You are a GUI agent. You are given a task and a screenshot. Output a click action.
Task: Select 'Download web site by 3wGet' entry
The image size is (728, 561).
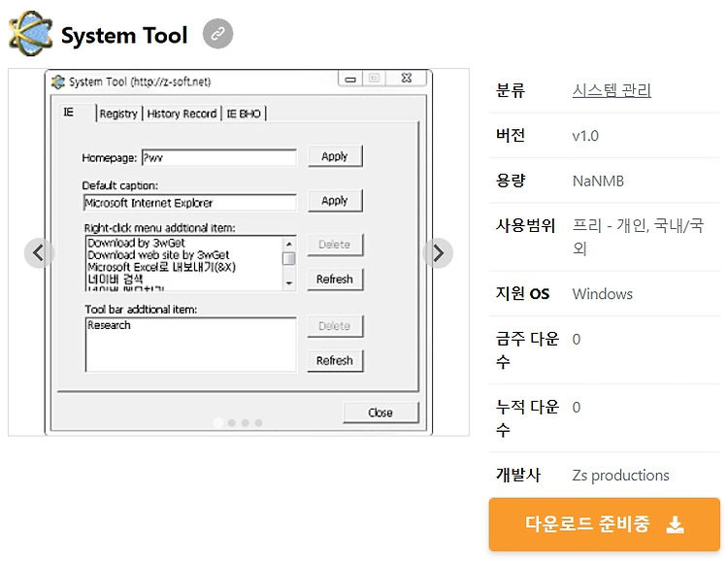coord(158,255)
